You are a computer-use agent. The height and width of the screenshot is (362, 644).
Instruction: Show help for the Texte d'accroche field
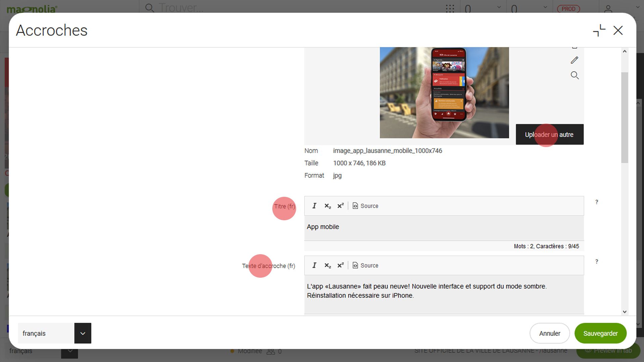coord(597,262)
